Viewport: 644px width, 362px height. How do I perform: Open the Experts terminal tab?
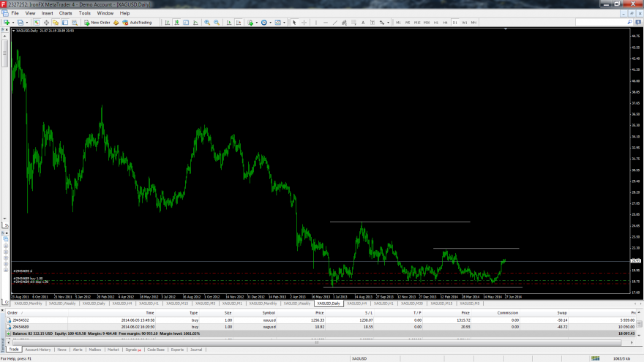[x=177, y=350]
